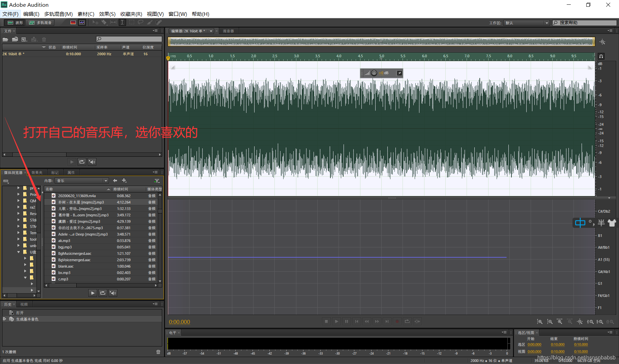Select 朴树 - 在木星 mp3 file
The height and width of the screenshot is (364, 619).
pyautogui.click(x=101, y=202)
